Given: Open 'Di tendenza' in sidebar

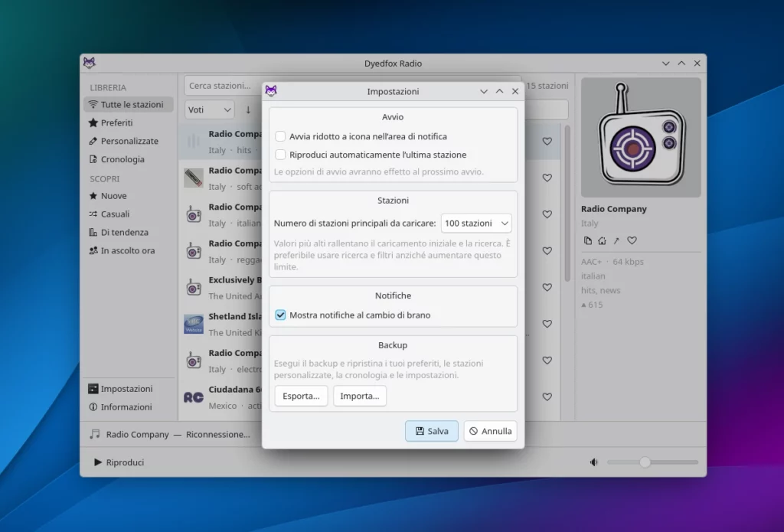Looking at the screenshot, I should 129,232.
